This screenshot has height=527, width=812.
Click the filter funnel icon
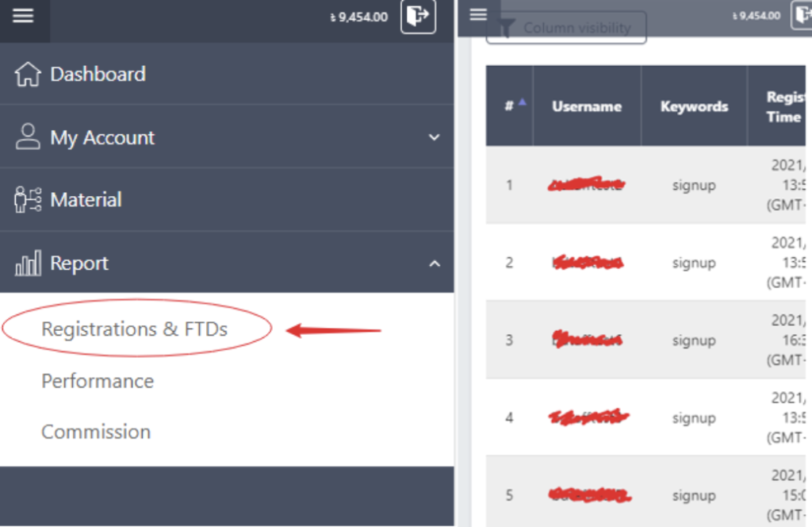506,28
